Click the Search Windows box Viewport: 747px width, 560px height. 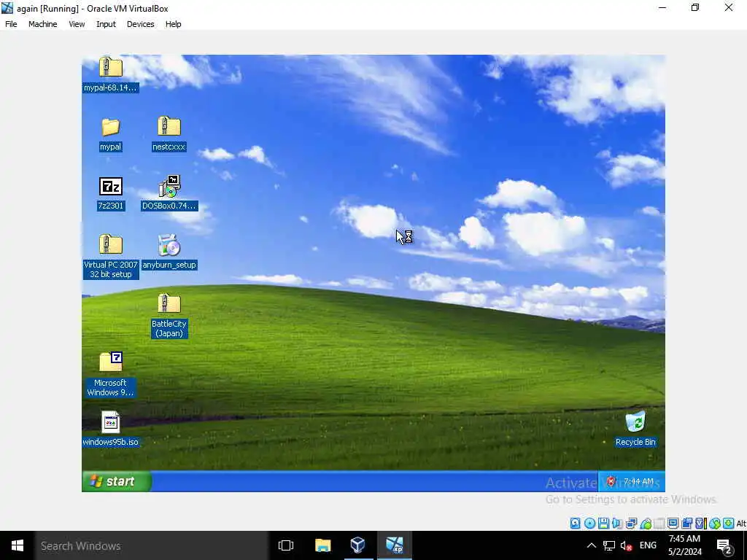click(x=152, y=545)
